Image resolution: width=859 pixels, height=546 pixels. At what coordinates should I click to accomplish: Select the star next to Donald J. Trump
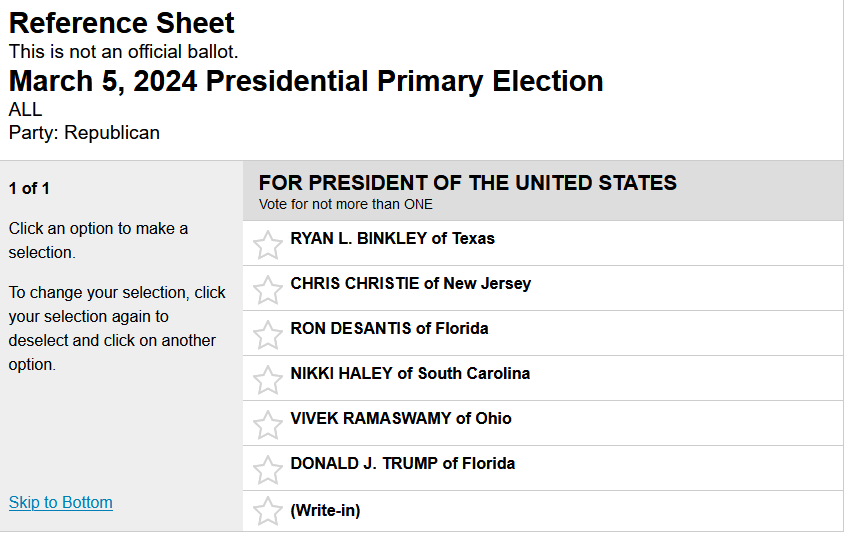coord(268,470)
